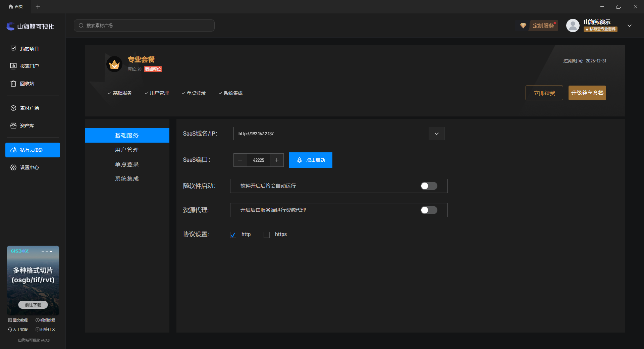Image resolution: width=644 pixels, height=349 pixels.
Task: Open the Settings Center gear icon
Action: click(x=13, y=167)
